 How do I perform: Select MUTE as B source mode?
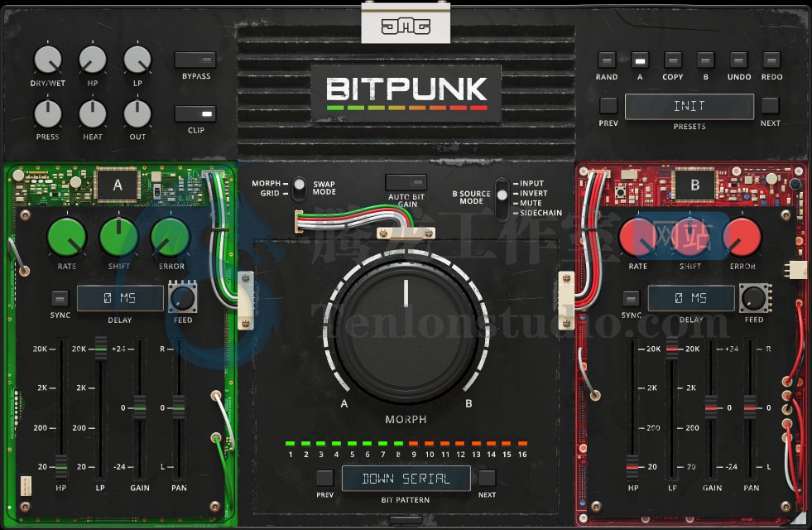[531, 203]
